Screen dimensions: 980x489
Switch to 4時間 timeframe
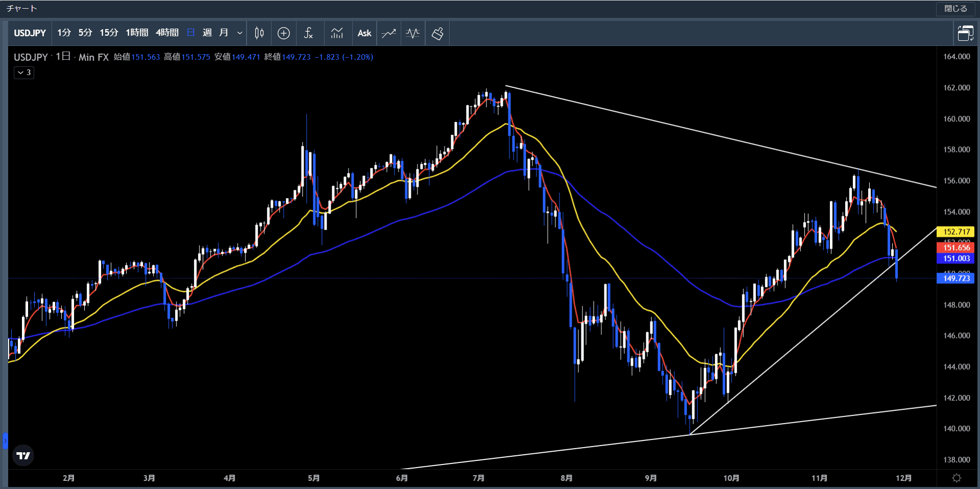(x=167, y=33)
